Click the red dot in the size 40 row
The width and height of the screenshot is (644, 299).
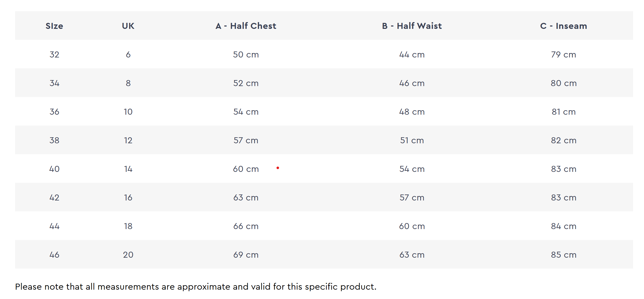pyautogui.click(x=278, y=168)
